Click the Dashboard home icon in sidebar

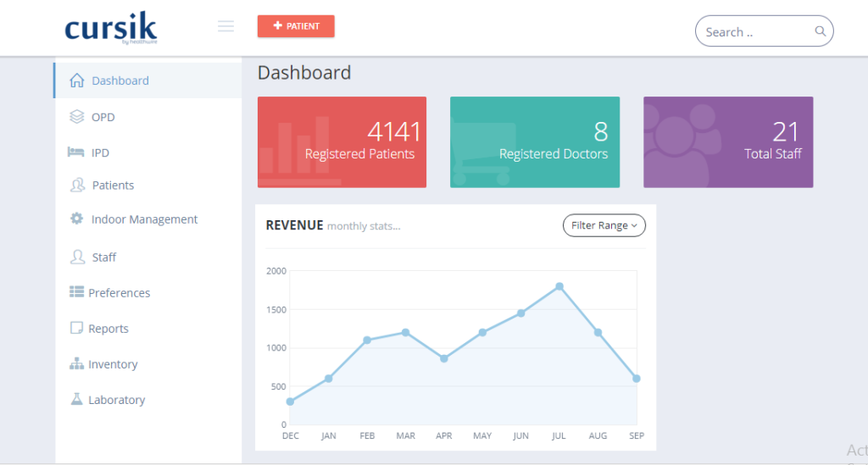[77, 80]
